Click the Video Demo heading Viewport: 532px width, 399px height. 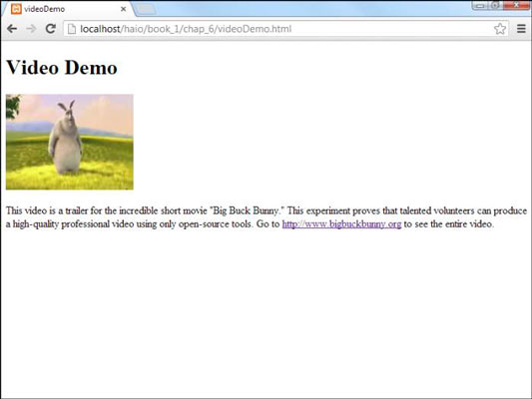tap(62, 67)
